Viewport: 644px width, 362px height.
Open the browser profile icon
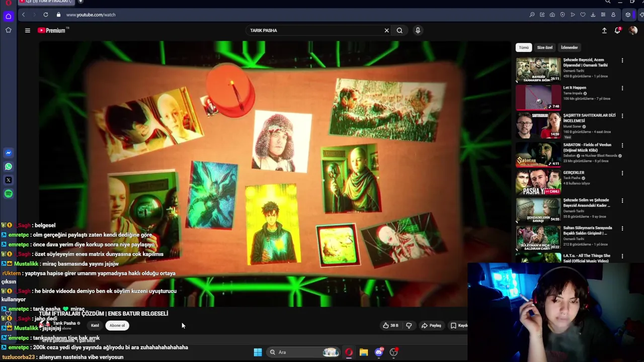pos(613,15)
